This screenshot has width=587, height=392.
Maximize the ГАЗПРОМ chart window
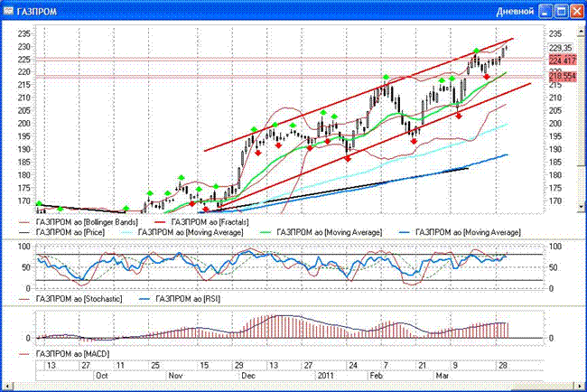coord(561,11)
